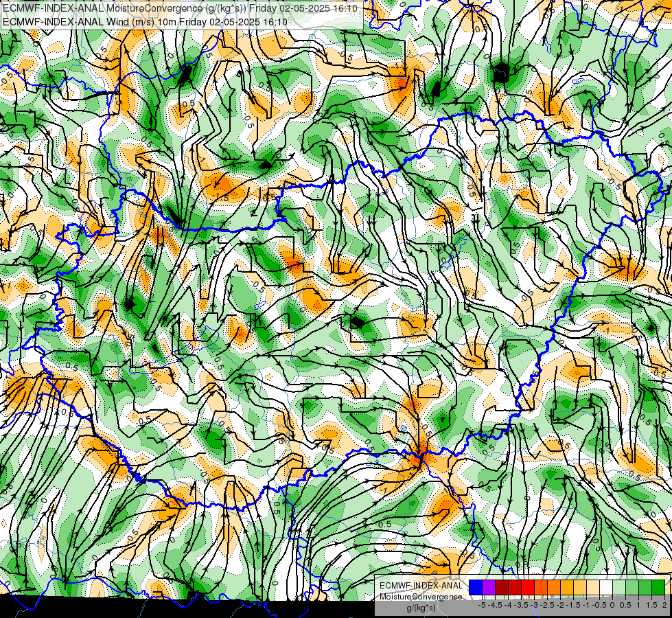Viewport: 672px width, 618px height.
Task: Click the legend tick label -4.5
Action: click(495, 605)
